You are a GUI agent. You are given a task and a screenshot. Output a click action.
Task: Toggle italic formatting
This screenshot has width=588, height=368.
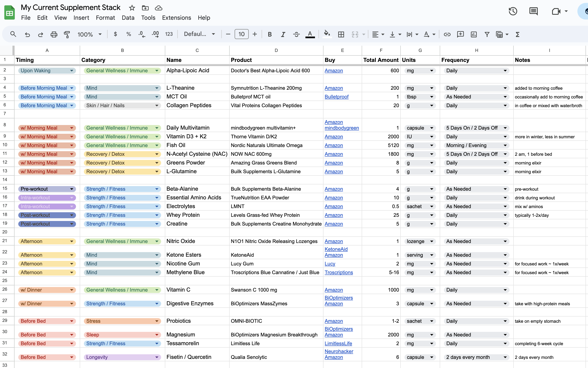283,34
